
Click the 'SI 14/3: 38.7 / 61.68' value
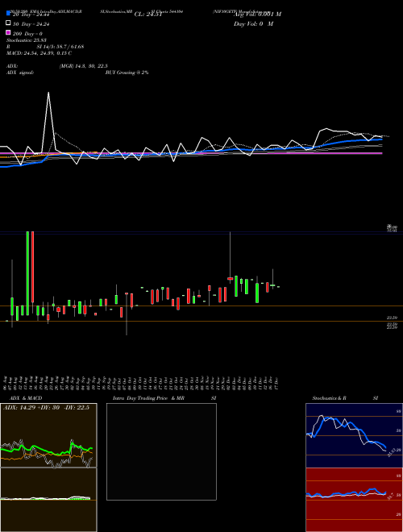click(x=60, y=47)
